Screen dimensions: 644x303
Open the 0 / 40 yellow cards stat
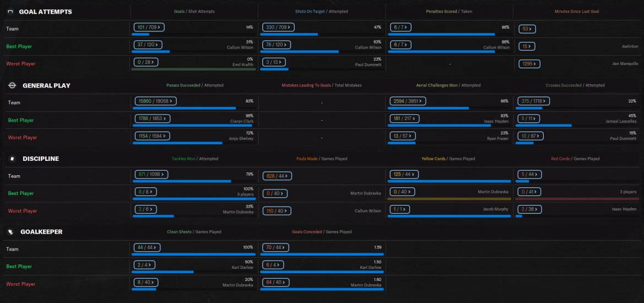[403, 192]
